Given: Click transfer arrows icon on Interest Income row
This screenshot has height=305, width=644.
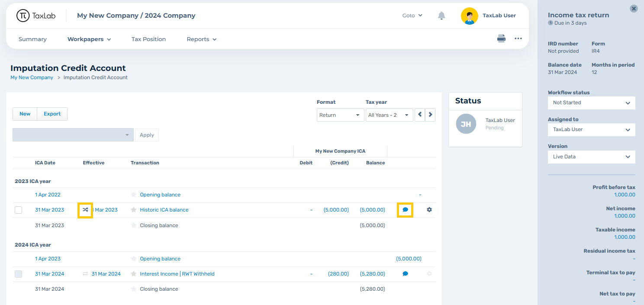Looking at the screenshot, I should [x=85, y=274].
